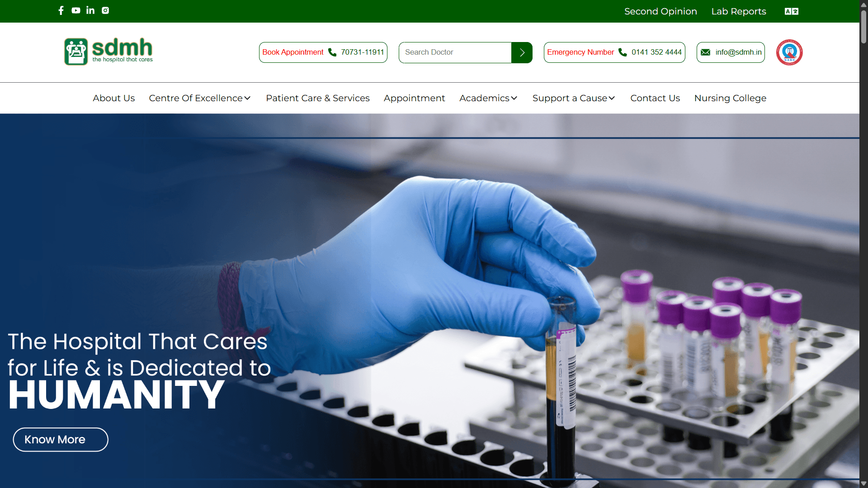Open the Facebook social icon
This screenshot has height=488, width=868.
(61, 10)
